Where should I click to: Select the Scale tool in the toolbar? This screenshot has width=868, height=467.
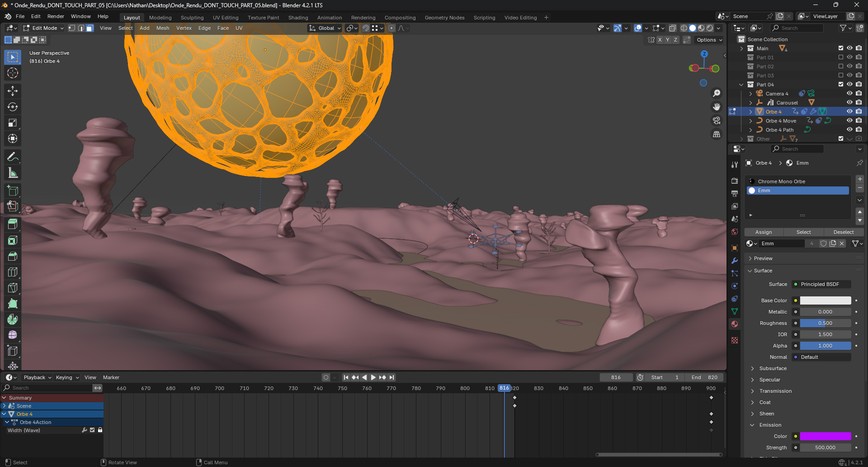click(13, 123)
